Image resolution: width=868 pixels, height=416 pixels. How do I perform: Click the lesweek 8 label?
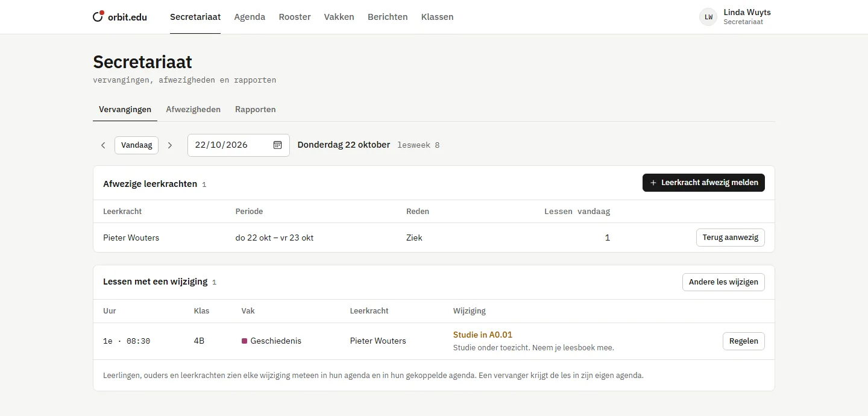pyautogui.click(x=418, y=145)
